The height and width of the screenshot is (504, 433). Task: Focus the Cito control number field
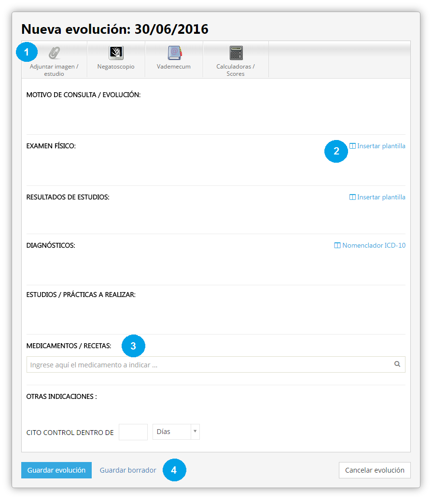click(x=133, y=432)
